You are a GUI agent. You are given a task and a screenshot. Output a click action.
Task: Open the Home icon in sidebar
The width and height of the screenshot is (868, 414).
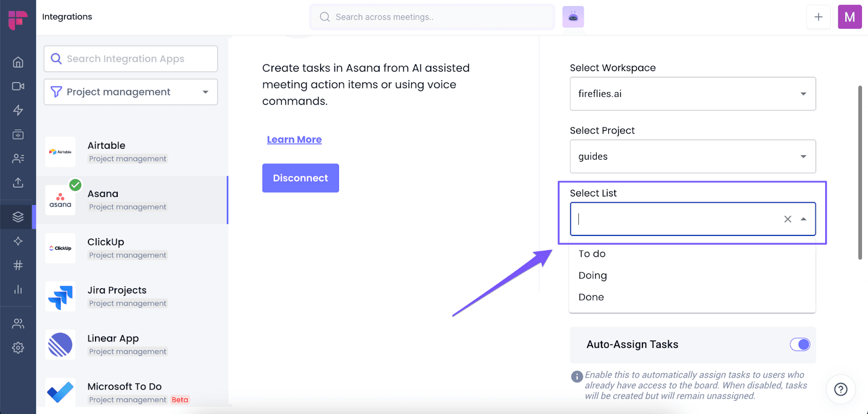[18, 62]
